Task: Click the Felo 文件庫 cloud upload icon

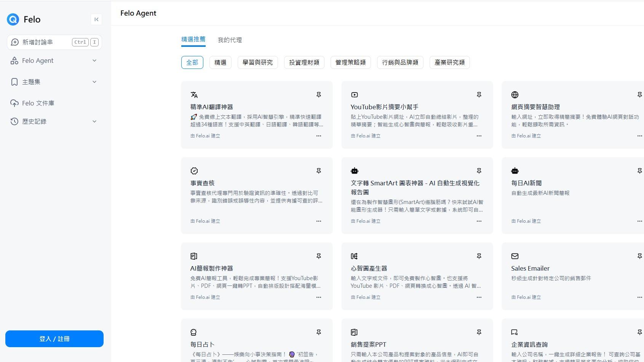Action: [14, 103]
